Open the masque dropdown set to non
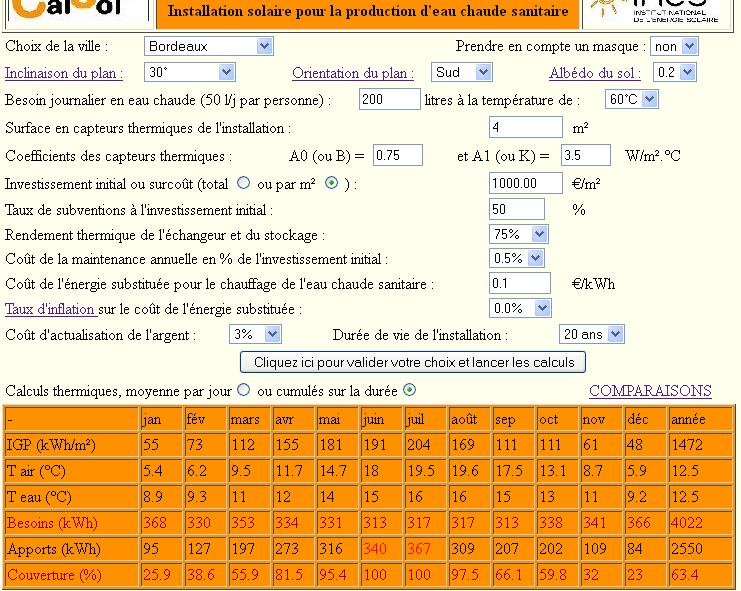Image resolution: width=741 pixels, height=591 pixels. pos(674,46)
